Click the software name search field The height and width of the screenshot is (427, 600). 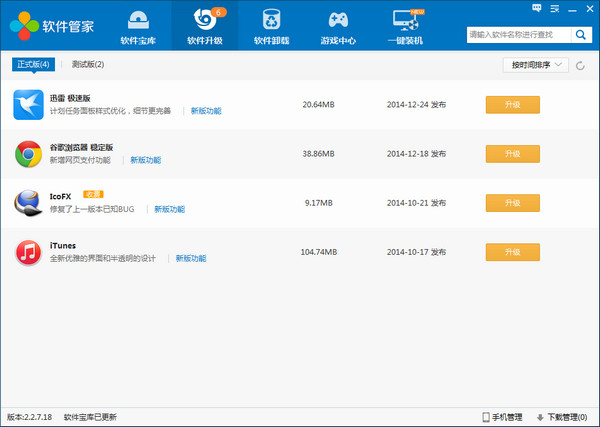tap(517, 34)
